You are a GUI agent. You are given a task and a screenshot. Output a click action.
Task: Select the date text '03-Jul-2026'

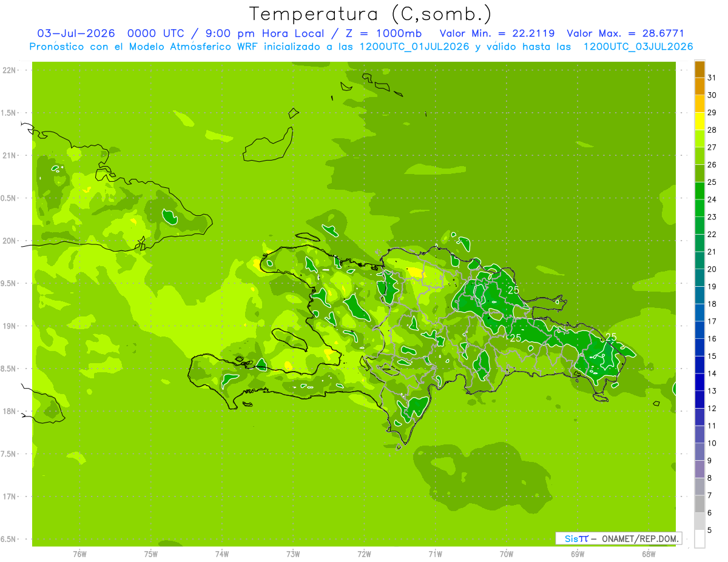[76, 33]
